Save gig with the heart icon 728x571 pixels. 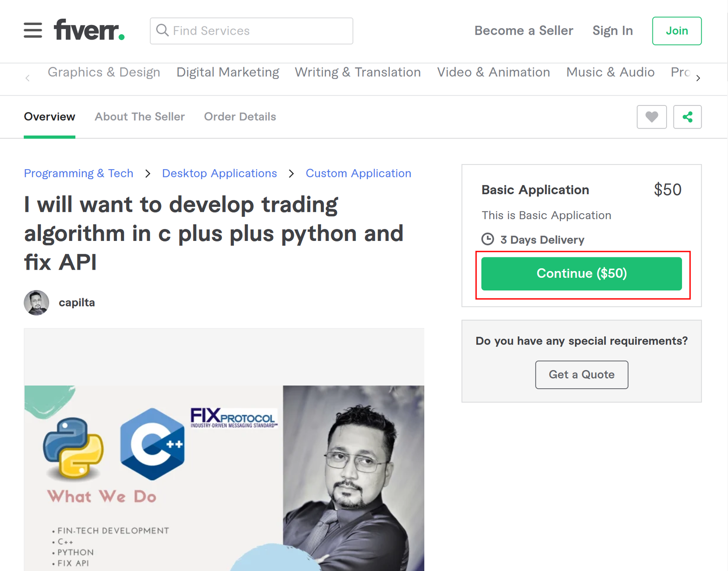[x=652, y=117]
